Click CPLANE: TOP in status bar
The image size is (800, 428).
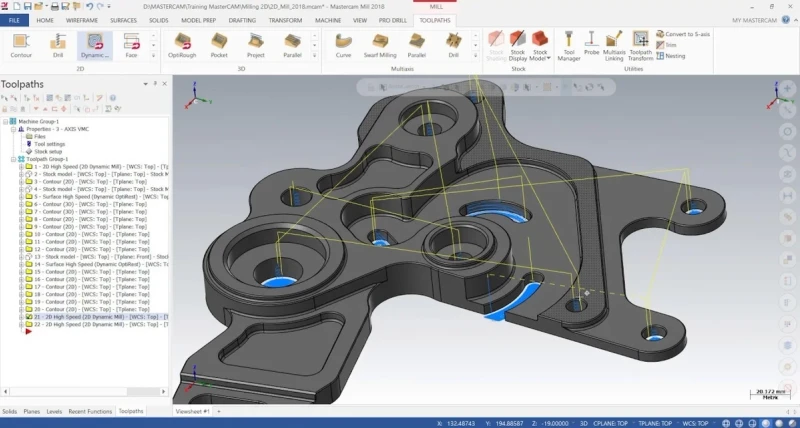coord(611,423)
